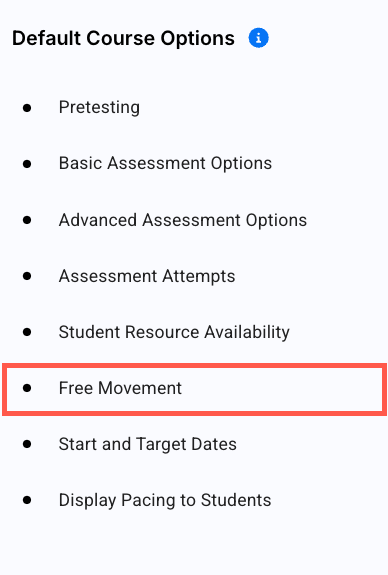The width and height of the screenshot is (388, 575).
Task: Click the bullet next to Display Pacing to Students
Action: [x=27, y=500]
